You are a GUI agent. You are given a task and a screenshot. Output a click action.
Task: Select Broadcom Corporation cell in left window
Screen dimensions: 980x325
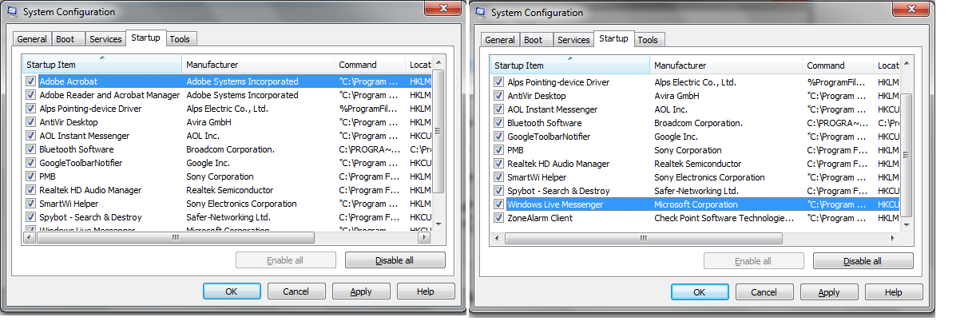(231, 149)
